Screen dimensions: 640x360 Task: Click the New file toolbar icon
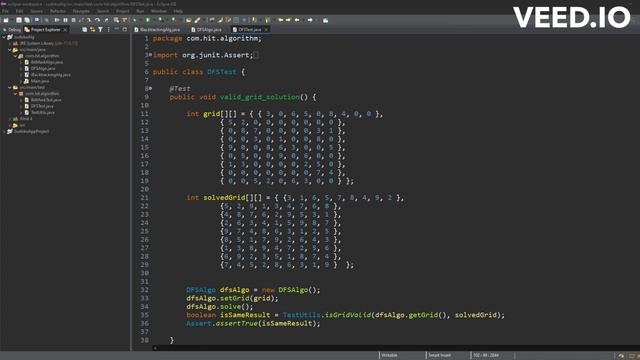(x=6, y=20)
